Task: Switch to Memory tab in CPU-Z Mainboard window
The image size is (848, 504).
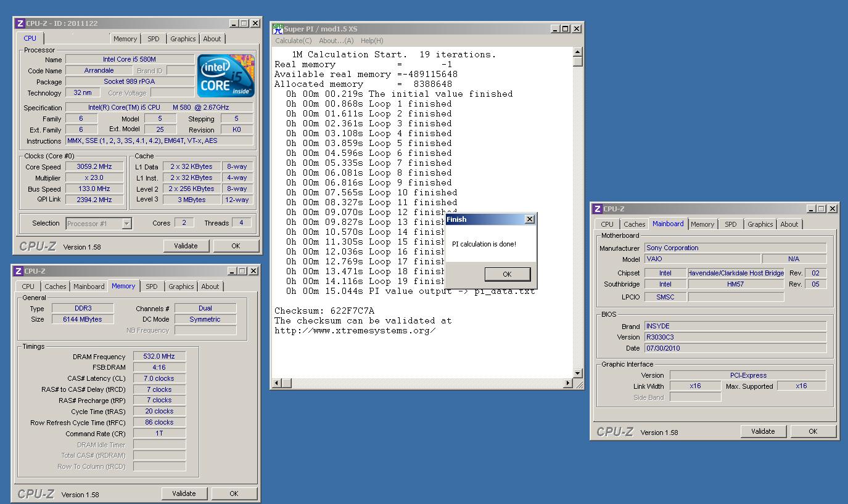Action: 702,224
